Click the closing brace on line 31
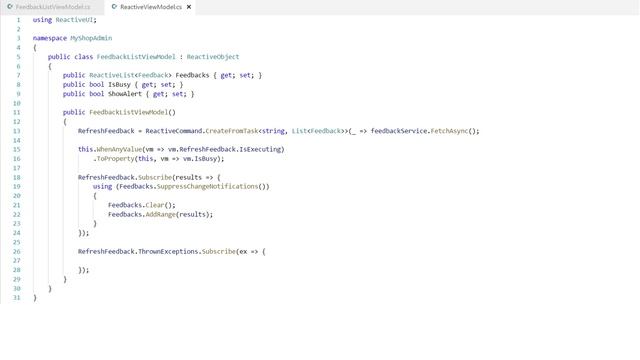 35,298
